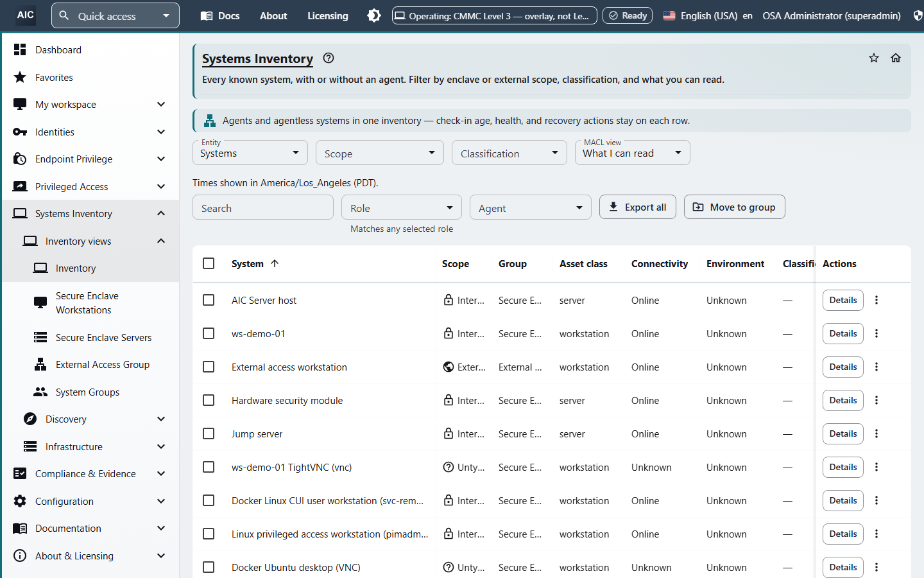Open the row menu for AIC Server host
This screenshot has width=924, height=578.
point(877,300)
